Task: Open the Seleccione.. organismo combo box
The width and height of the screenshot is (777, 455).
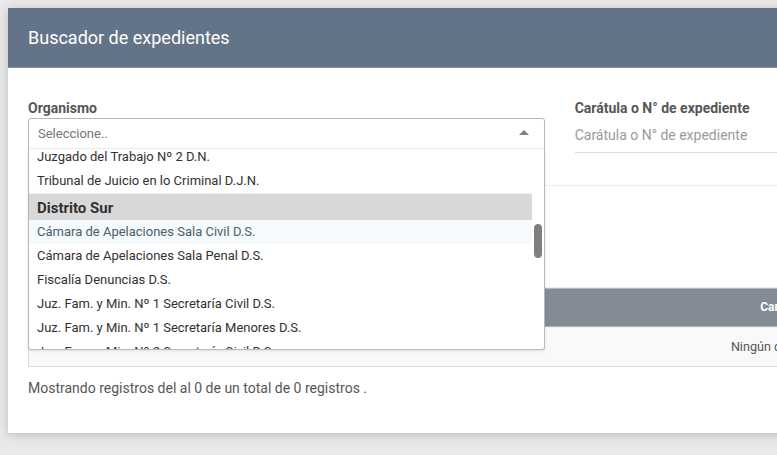Action: (270, 133)
